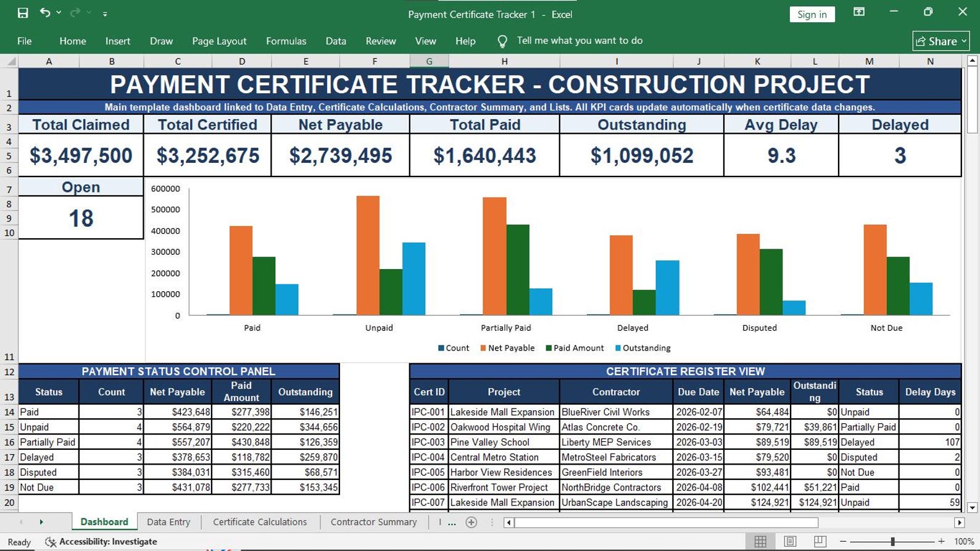Click the horizontal scrollbar right arrow

point(959,523)
